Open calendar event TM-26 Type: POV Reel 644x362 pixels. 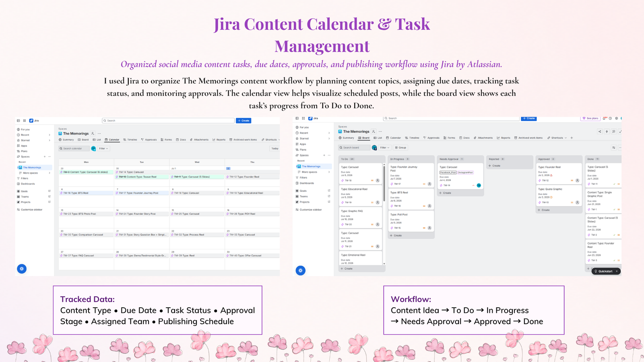(x=252, y=214)
